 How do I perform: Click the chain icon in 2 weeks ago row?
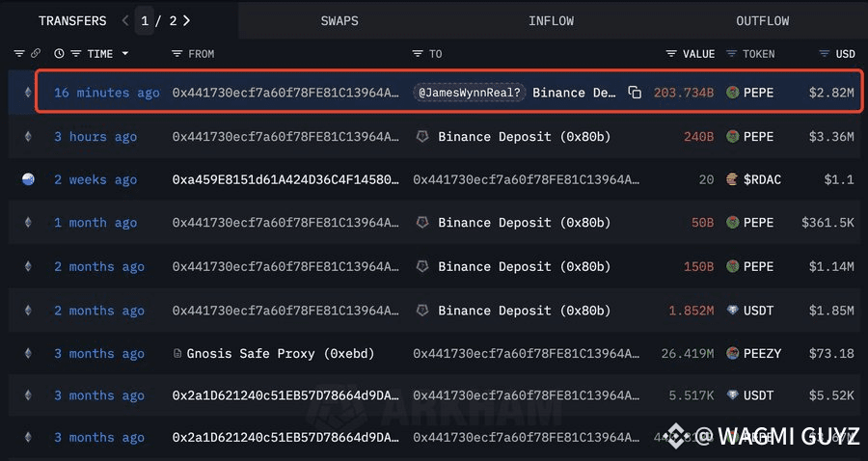coord(28,178)
